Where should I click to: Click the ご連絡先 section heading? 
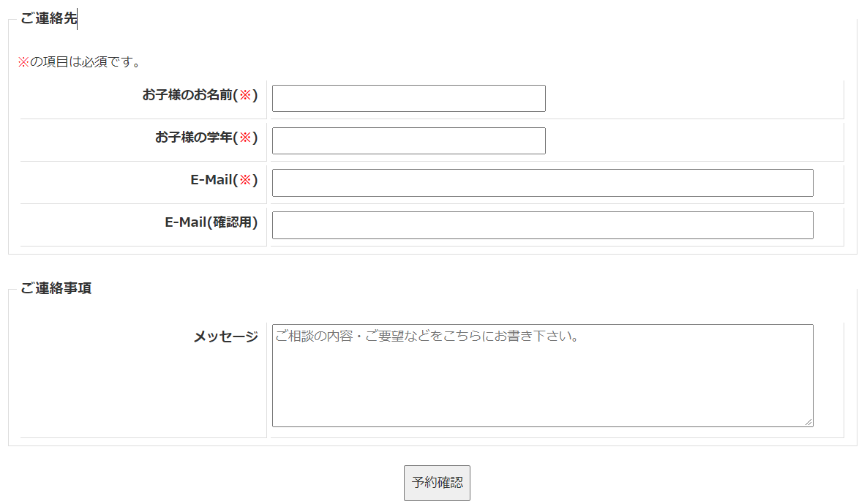(48, 19)
